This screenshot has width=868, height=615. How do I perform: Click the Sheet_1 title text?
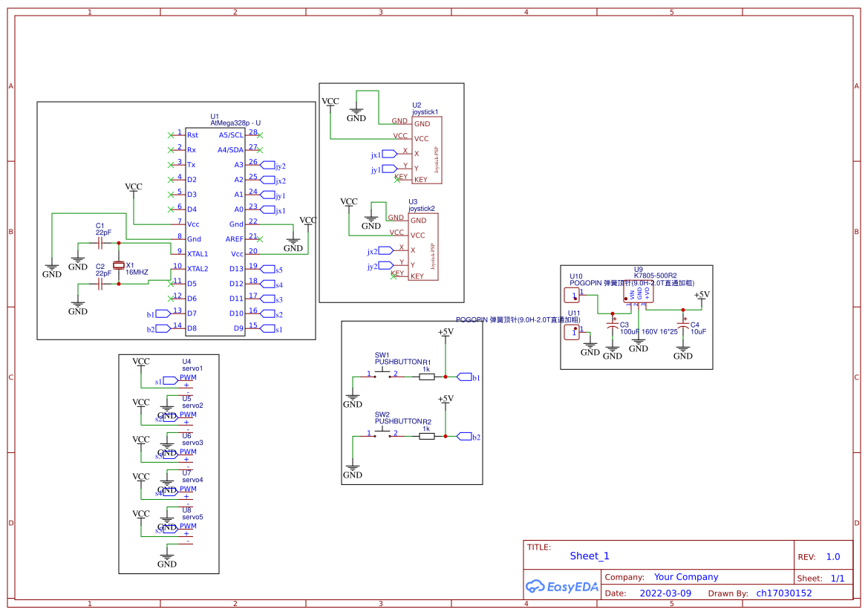point(589,556)
